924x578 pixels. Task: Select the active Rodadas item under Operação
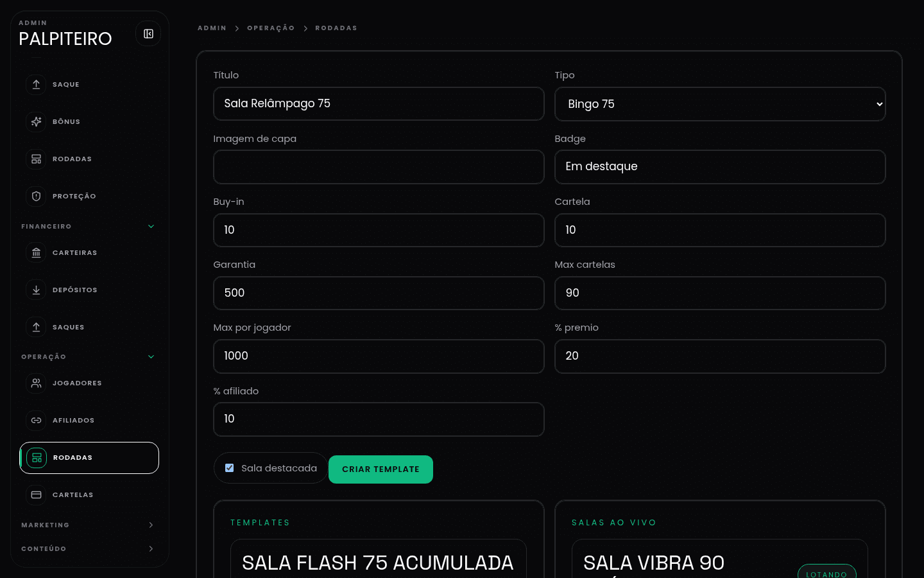[x=89, y=458]
